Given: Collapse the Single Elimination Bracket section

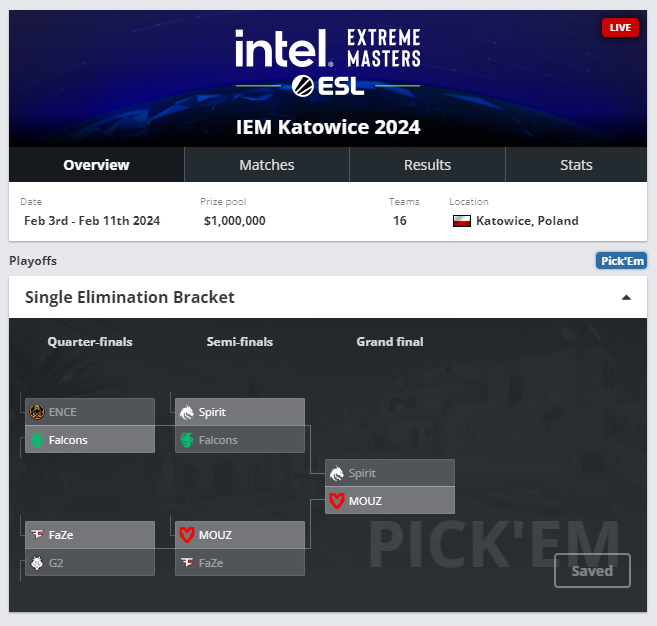Looking at the screenshot, I should point(626,297).
